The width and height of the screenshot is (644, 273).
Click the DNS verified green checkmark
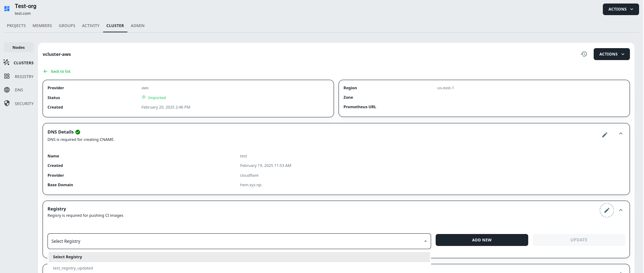(x=78, y=132)
